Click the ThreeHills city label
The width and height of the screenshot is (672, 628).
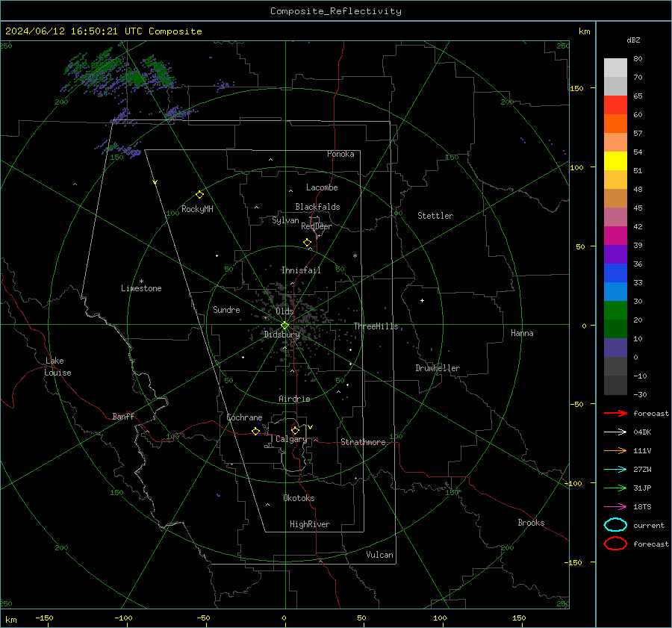click(376, 326)
